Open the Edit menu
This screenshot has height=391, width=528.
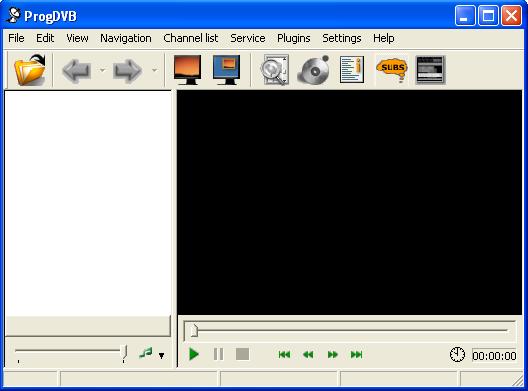tap(45, 38)
